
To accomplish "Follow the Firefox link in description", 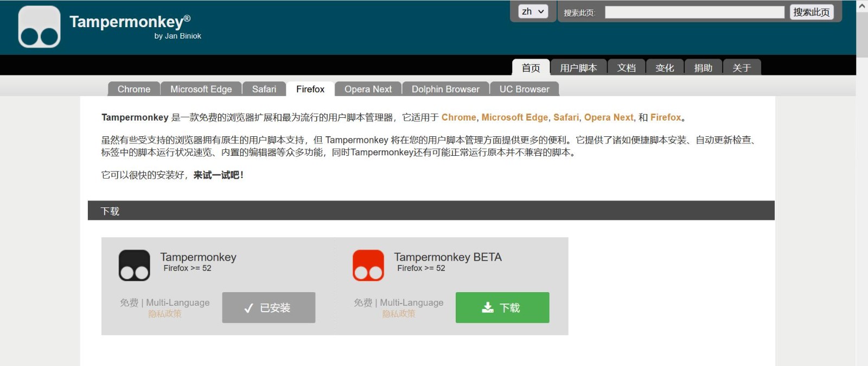I will 666,117.
